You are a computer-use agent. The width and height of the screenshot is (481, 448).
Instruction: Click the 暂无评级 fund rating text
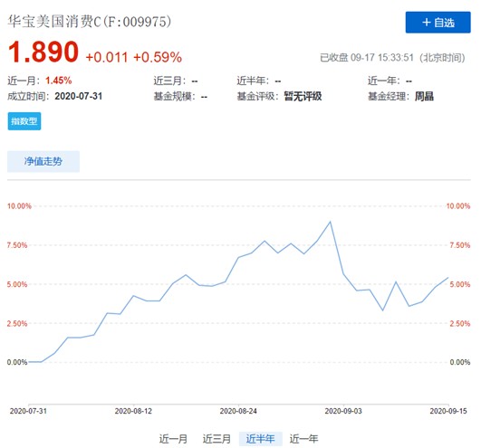tap(303, 97)
